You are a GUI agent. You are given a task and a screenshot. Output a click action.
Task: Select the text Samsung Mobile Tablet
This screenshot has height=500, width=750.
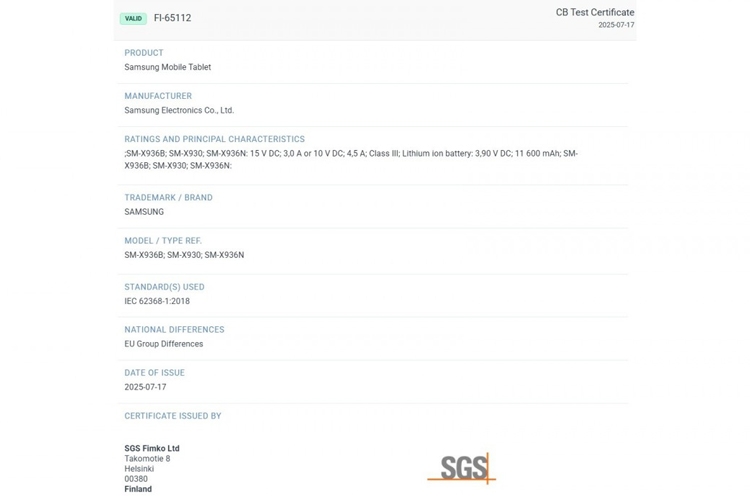click(x=167, y=67)
